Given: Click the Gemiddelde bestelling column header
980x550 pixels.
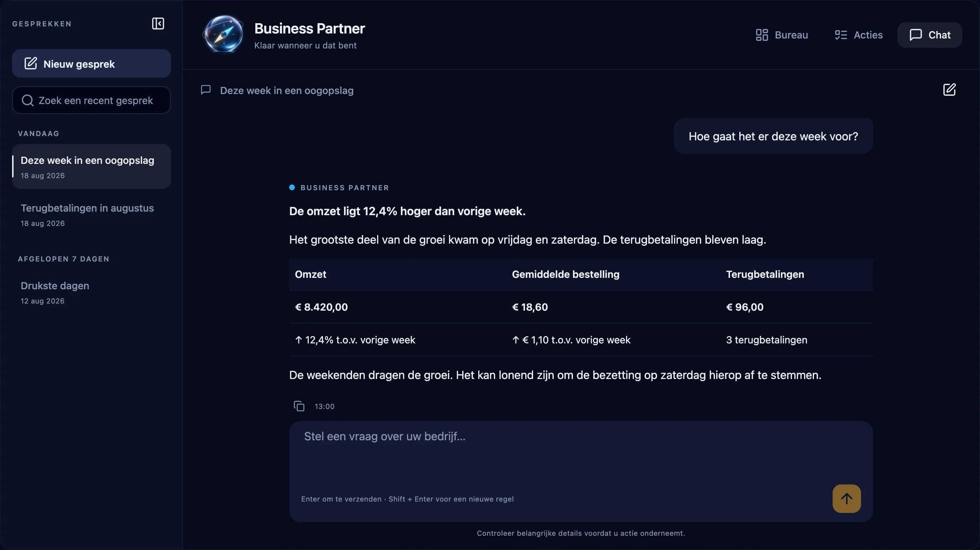Looking at the screenshot, I should pos(566,274).
